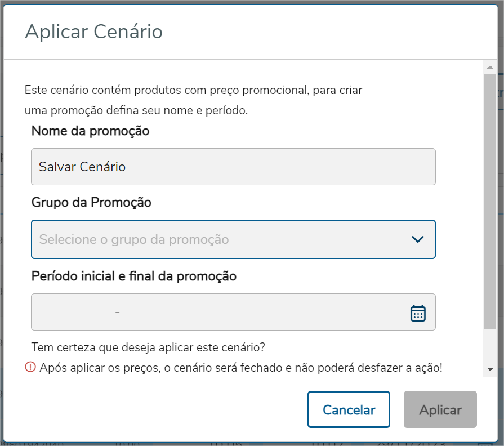Click the vertical scrollbar thumb
This screenshot has width=504, height=446.
[489, 197]
